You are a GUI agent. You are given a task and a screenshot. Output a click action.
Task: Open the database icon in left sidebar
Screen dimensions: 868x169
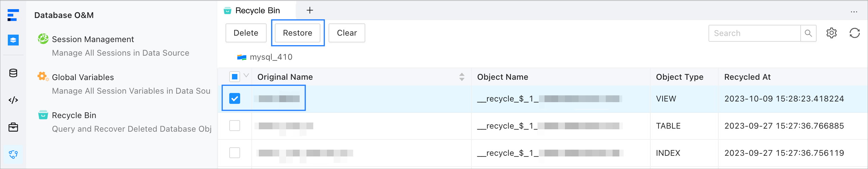click(13, 73)
